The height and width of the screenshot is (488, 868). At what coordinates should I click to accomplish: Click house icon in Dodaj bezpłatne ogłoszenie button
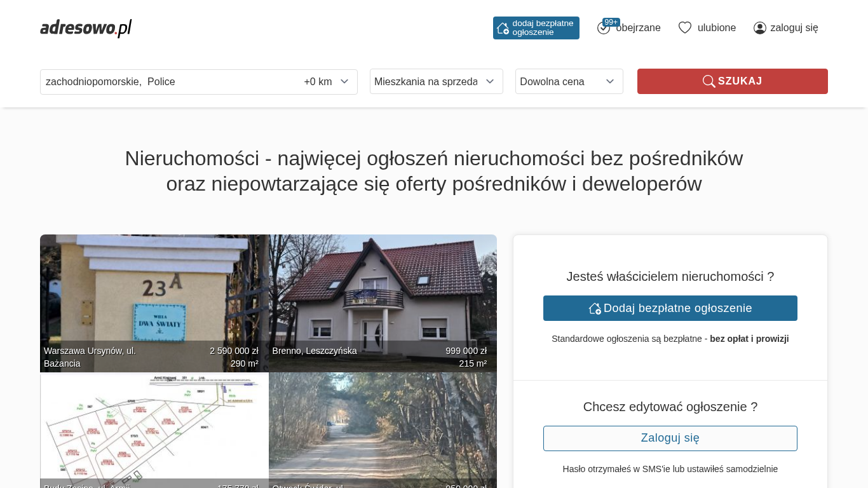pos(595,308)
